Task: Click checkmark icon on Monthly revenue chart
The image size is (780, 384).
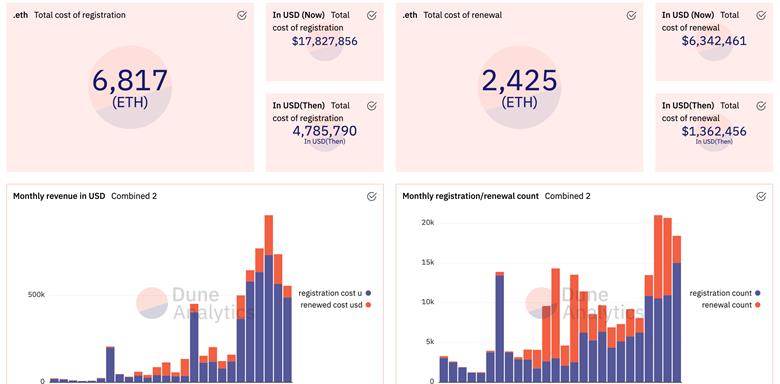Action: coord(372,196)
